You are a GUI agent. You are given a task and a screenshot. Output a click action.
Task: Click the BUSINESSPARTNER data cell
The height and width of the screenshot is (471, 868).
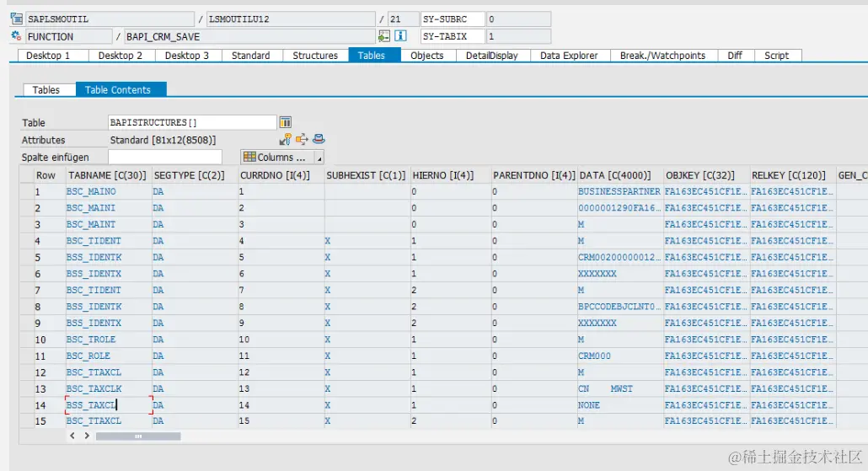(x=620, y=191)
